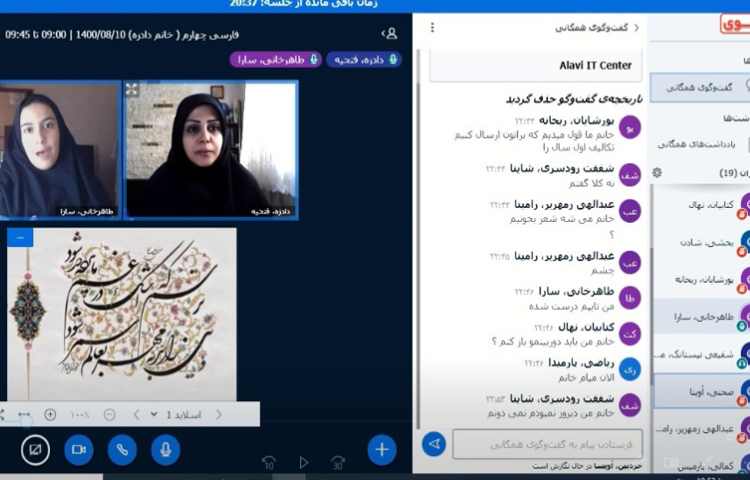Skip forward 30 seconds

coord(338,463)
